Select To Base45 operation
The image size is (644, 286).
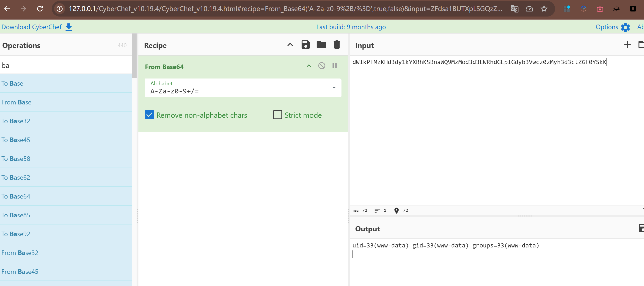pos(66,140)
